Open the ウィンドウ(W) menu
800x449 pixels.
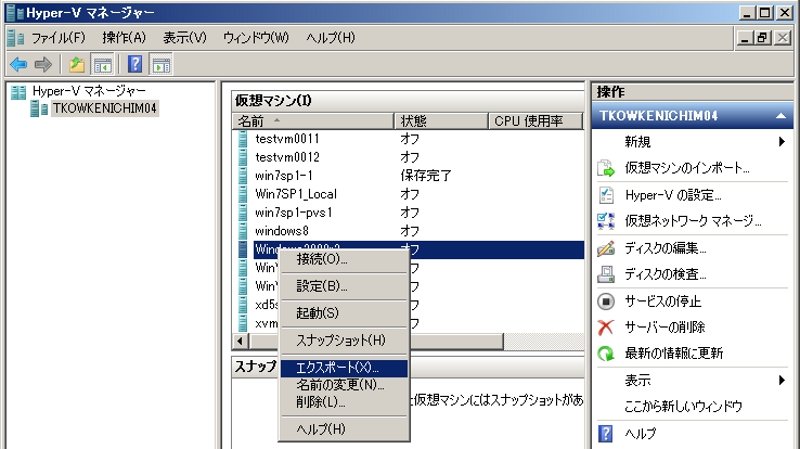click(256, 38)
